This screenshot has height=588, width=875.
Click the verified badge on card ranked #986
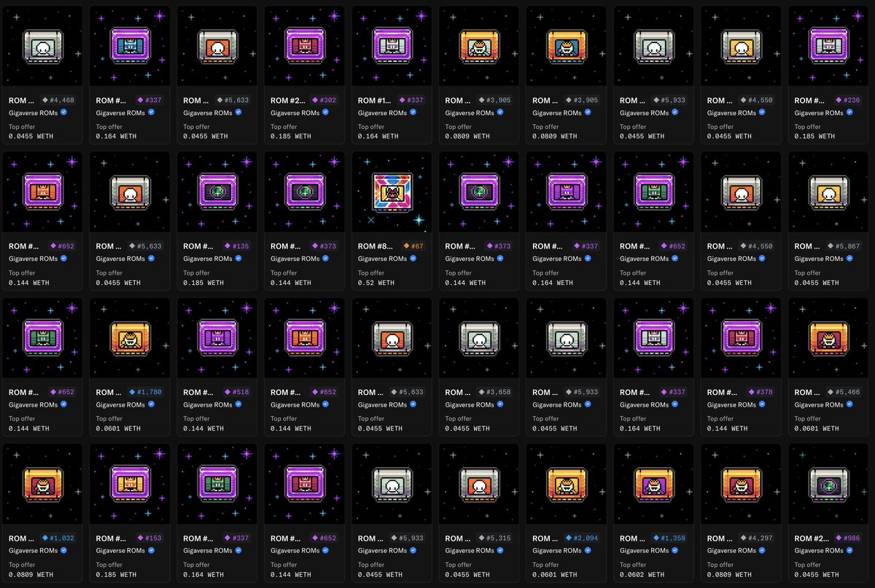click(849, 551)
